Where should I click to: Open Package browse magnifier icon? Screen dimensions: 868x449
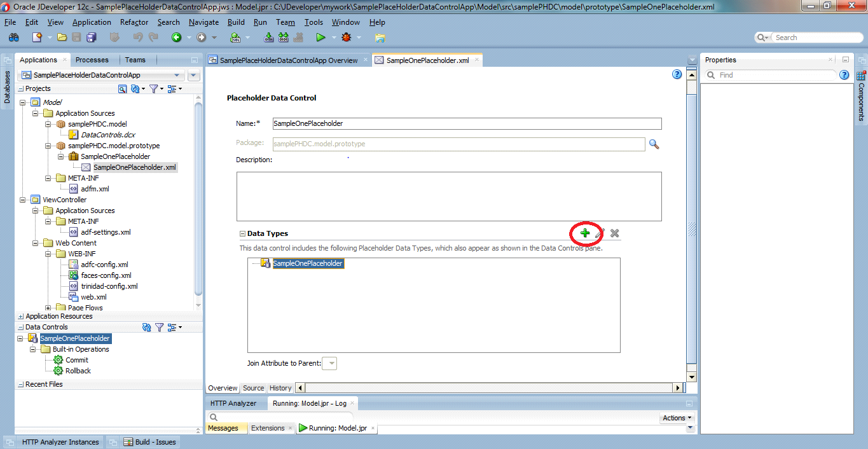click(x=654, y=144)
